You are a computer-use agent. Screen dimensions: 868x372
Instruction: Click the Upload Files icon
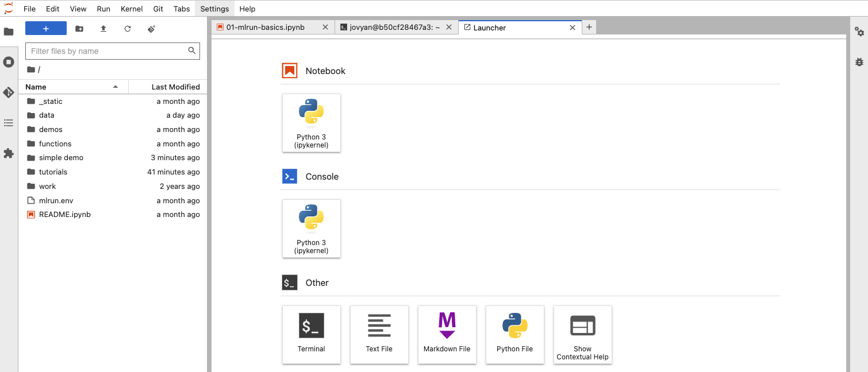(x=103, y=29)
